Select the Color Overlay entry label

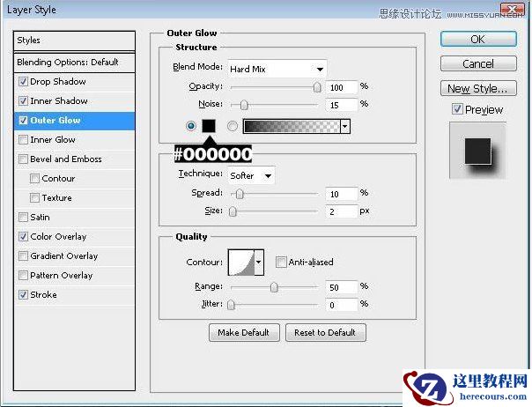tap(58, 236)
